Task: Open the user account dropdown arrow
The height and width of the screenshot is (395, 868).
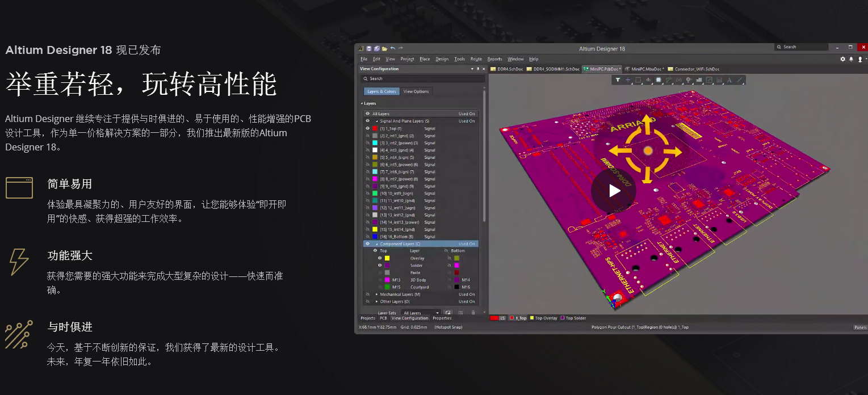Action: 865,60
